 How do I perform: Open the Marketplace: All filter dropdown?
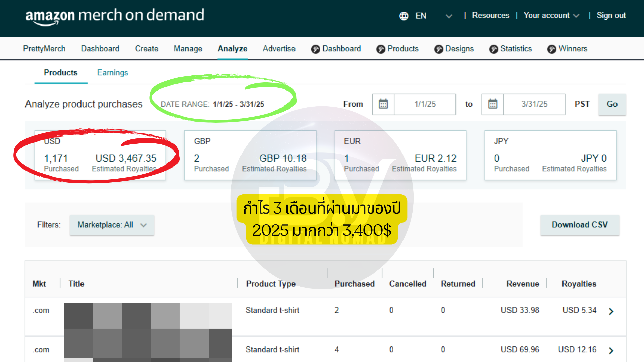click(112, 225)
